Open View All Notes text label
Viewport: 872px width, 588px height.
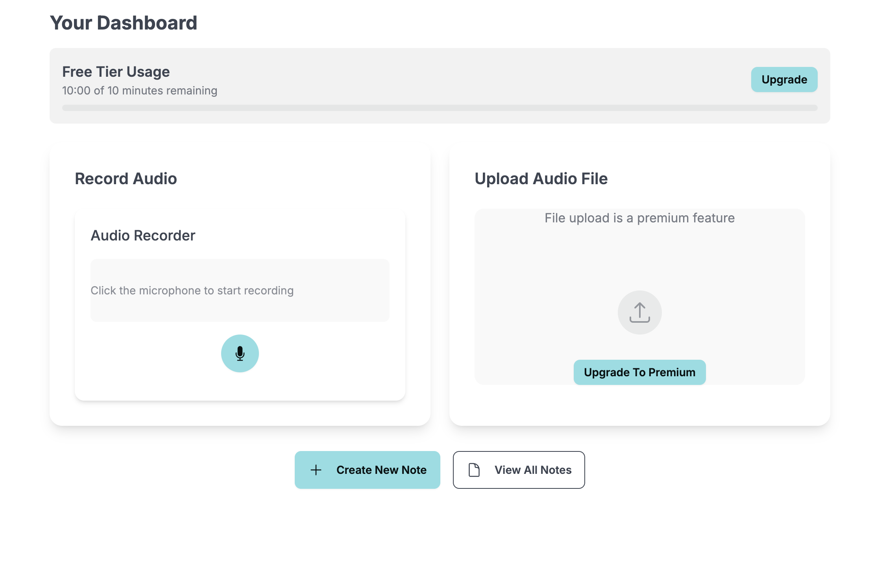tap(533, 470)
